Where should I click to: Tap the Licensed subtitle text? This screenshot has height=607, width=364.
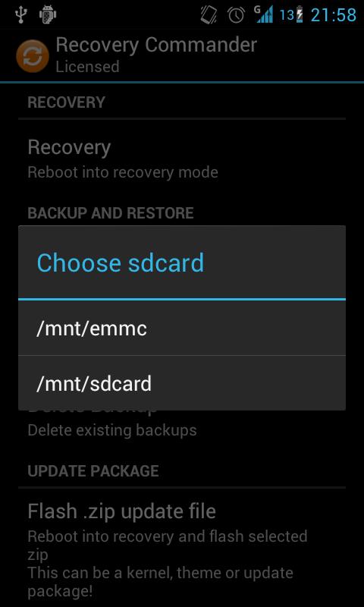(x=87, y=67)
